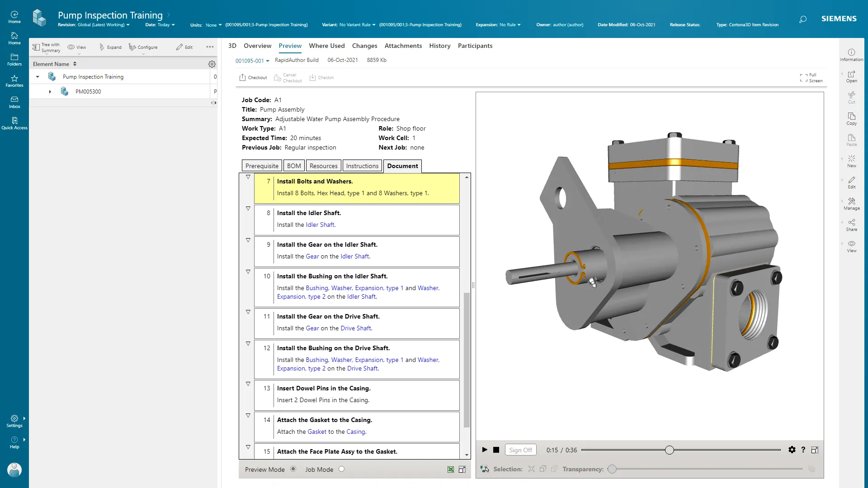
Task: Click the search magnifier icon
Action: tap(802, 19)
